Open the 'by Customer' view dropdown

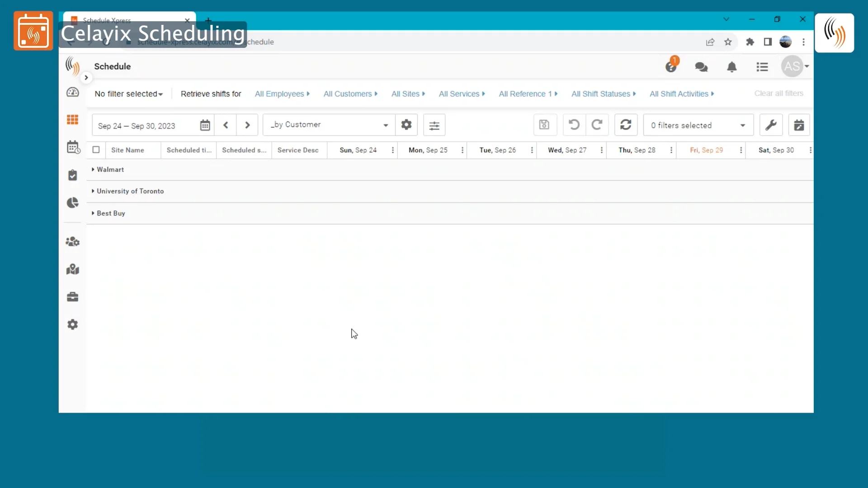(329, 125)
